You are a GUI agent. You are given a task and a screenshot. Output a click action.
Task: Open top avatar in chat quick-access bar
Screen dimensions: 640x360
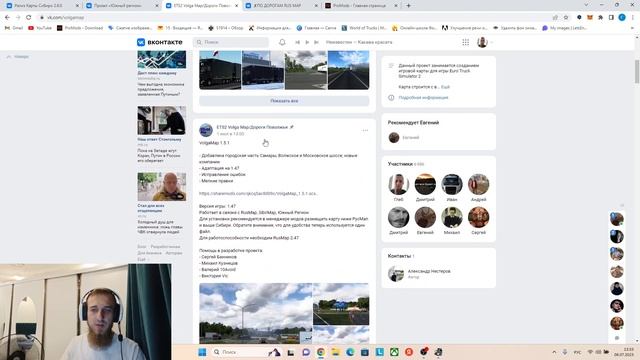click(617, 219)
